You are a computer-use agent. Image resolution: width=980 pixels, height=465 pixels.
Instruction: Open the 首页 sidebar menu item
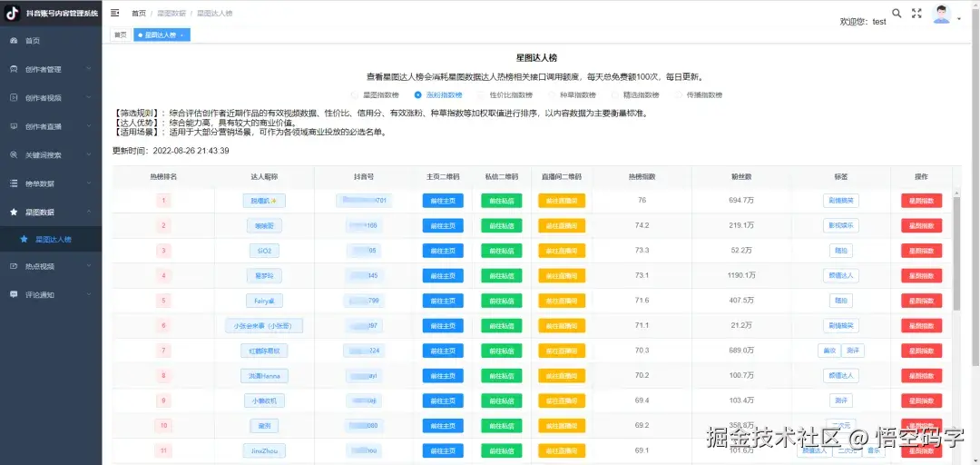pos(51,41)
